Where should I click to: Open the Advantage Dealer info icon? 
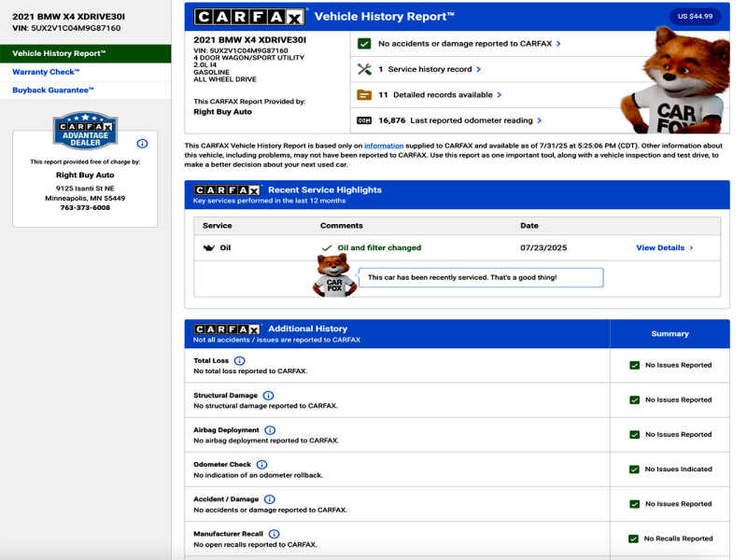pyautogui.click(x=142, y=144)
